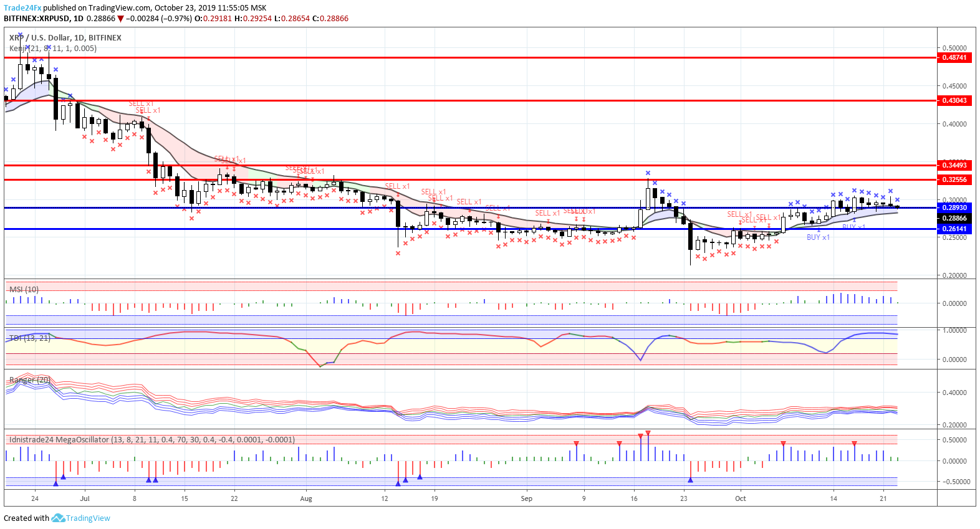Click the Jul date on time axis
Screen dimensions: 980x529
pos(85,498)
